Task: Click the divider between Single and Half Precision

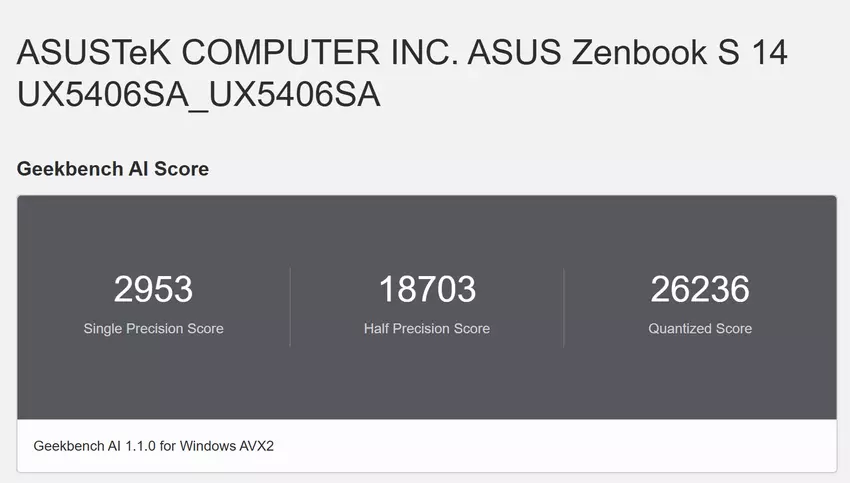Action: [x=290, y=307]
